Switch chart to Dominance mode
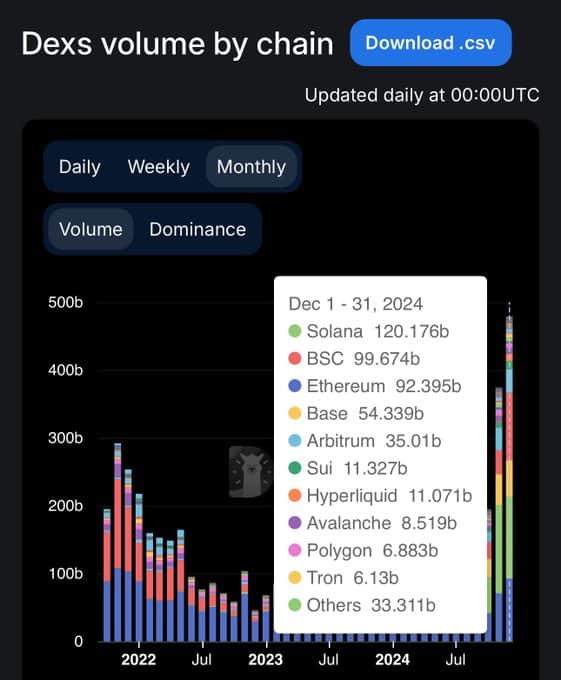 [198, 229]
